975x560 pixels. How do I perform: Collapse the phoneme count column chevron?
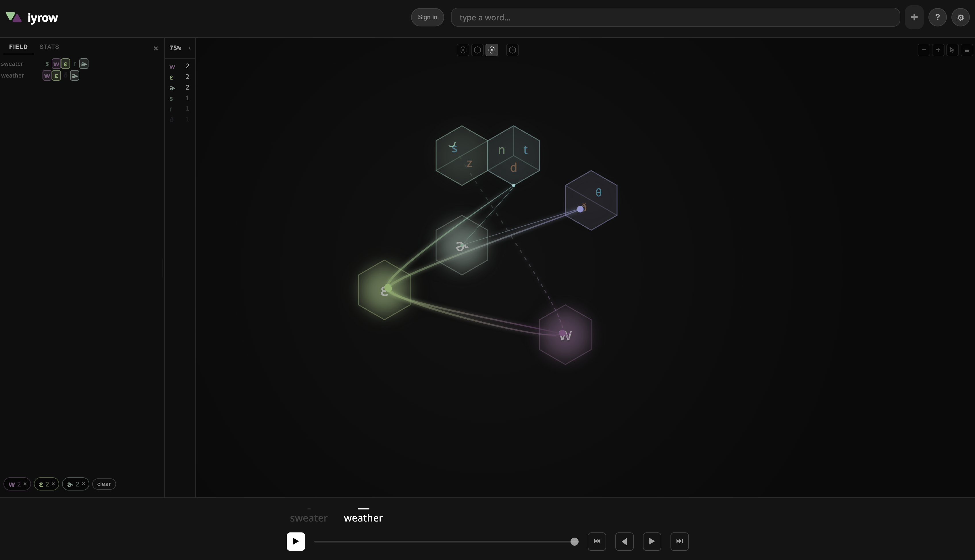(x=190, y=48)
